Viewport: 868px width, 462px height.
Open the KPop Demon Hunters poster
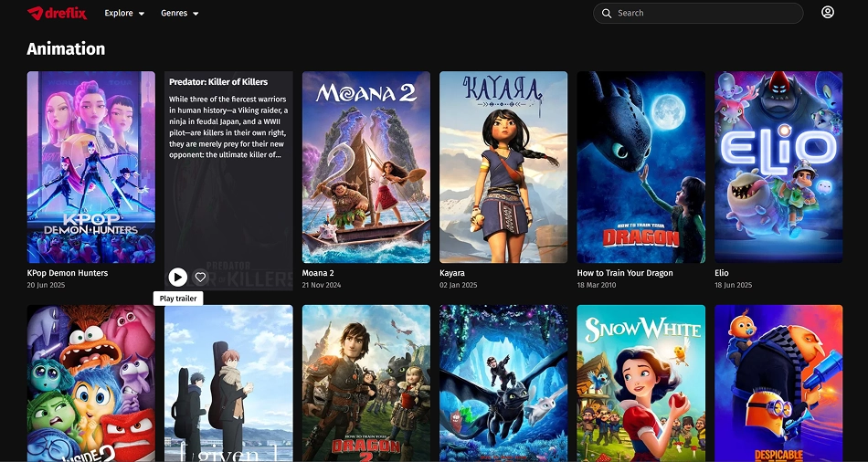tap(91, 167)
